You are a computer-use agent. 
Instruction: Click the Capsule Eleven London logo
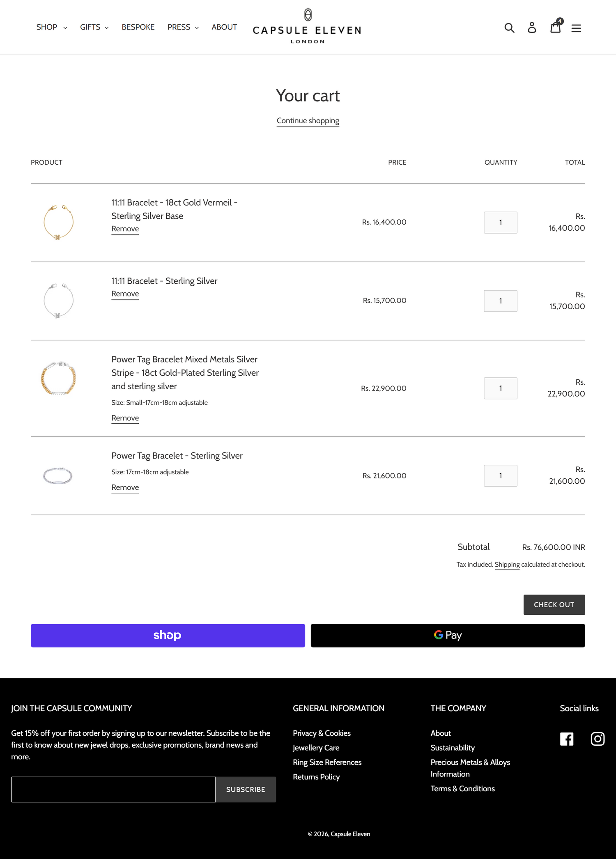[307, 26]
